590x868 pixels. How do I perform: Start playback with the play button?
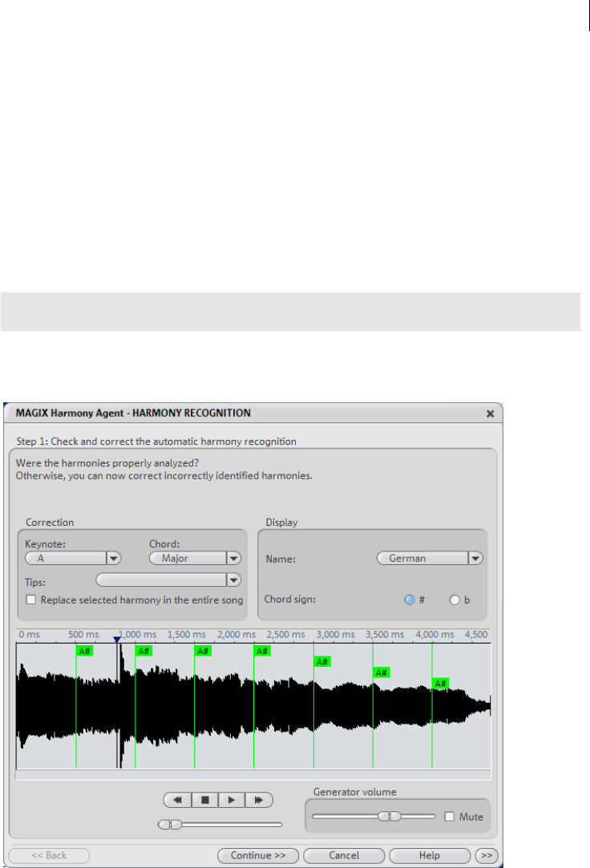232,800
